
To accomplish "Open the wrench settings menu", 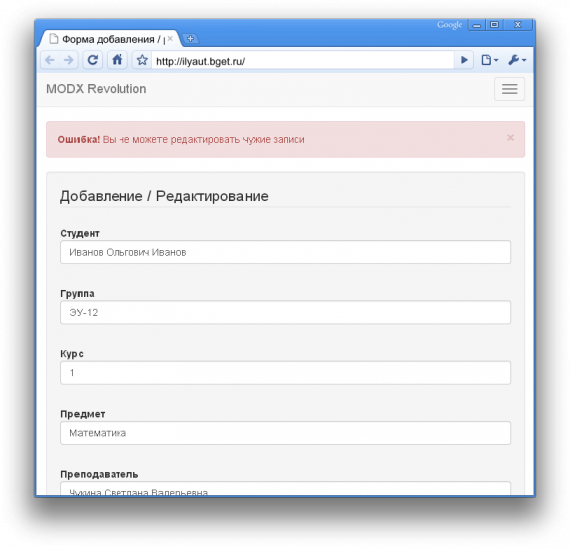I will (517, 60).
